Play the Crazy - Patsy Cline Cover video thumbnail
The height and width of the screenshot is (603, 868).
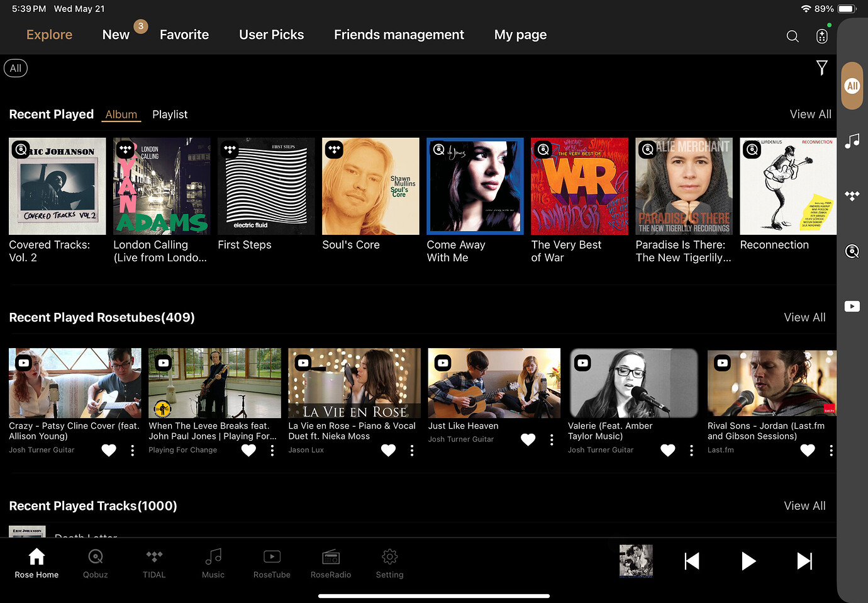pyautogui.click(x=75, y=383)
